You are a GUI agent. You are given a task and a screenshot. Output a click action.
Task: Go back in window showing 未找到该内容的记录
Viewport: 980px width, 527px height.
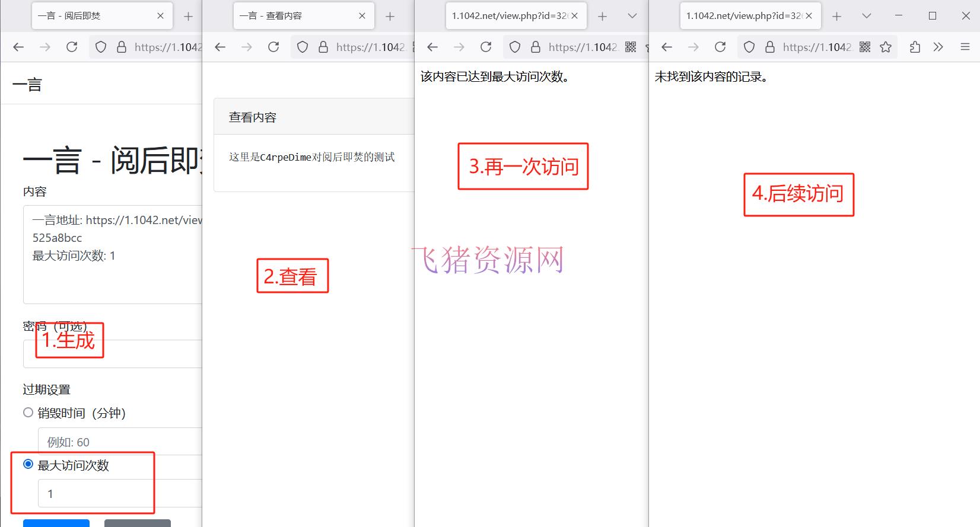[667, 47]
